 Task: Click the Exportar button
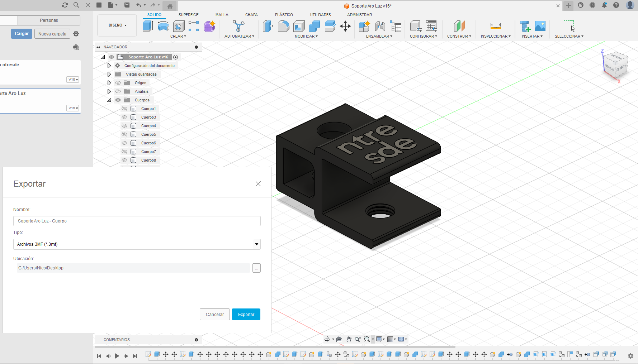[x=246, y=315]
